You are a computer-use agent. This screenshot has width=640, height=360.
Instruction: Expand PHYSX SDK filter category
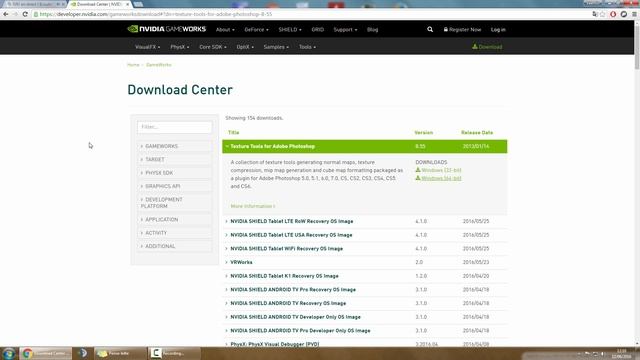[x=175, y=173]
